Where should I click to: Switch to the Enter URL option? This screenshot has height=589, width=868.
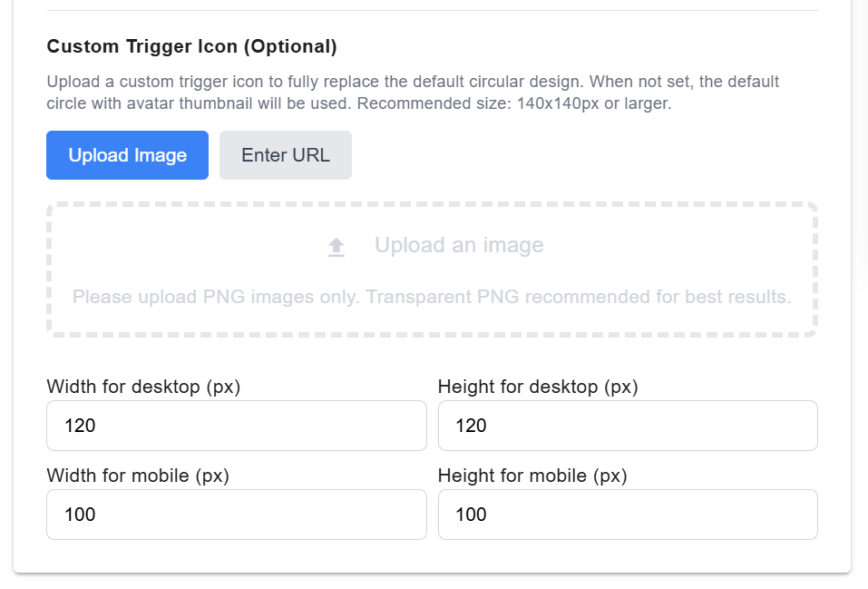(x=285, y=155)
